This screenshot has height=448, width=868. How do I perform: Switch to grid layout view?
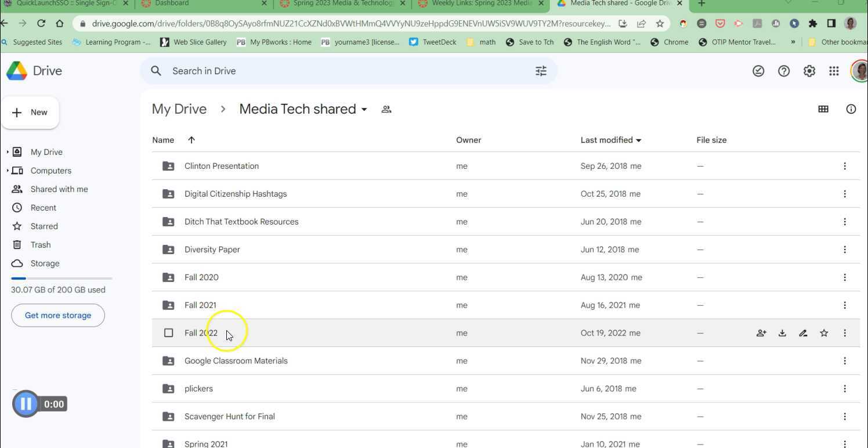(823, 109)
